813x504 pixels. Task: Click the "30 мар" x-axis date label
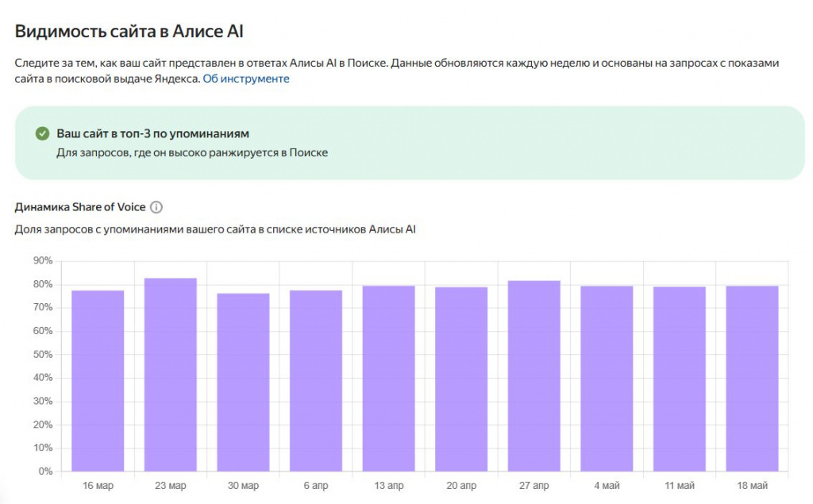(243, 486)
